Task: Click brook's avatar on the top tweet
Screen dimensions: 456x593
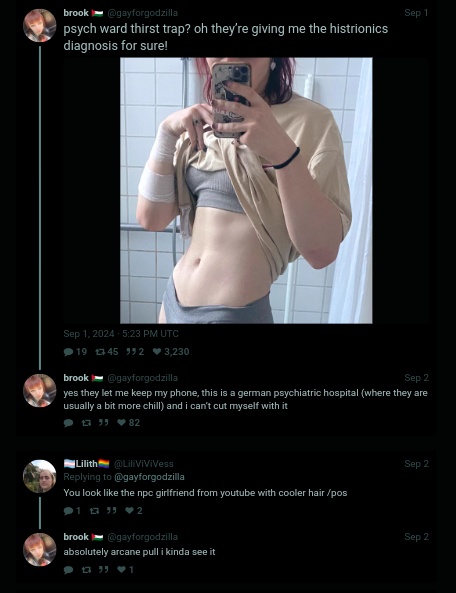Action: (40, 25)
